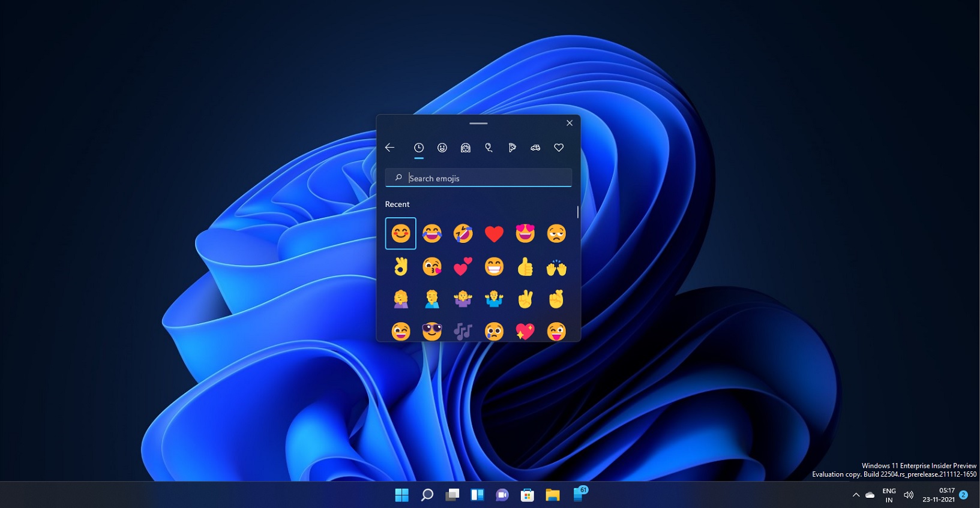Open the Widgets panel from taskbar
The width and height of the screenshot is (980, 508).
tap(478, 495)
